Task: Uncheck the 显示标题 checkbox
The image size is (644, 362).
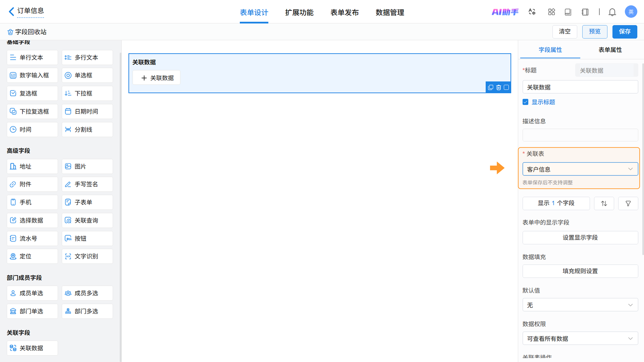Action: point(525,102)
